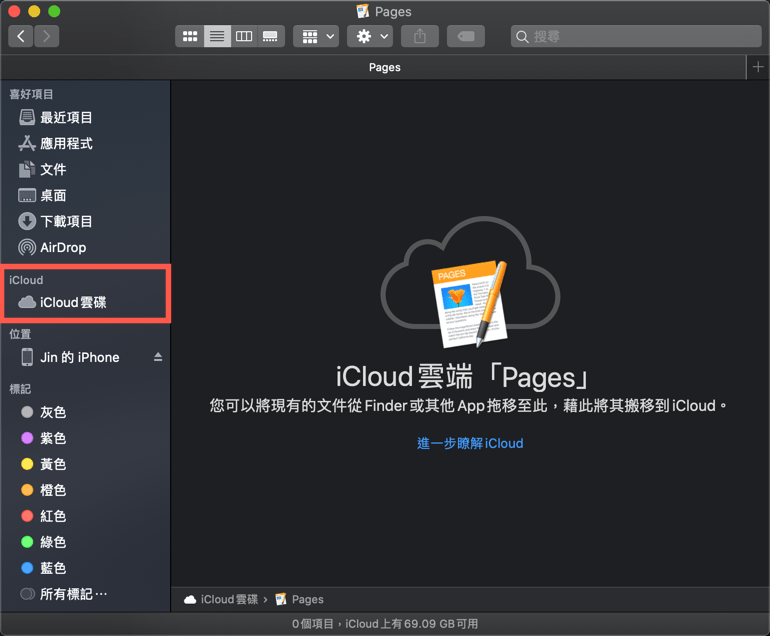Click the Pages document cloud illustration

click(470, 282)
